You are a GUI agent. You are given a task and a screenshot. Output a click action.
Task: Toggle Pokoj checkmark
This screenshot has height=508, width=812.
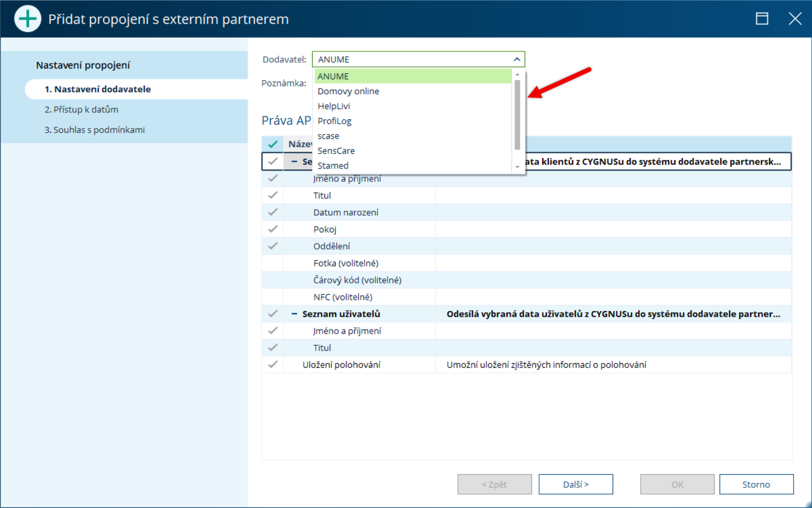pyautogui.click(x=272, y=229)
